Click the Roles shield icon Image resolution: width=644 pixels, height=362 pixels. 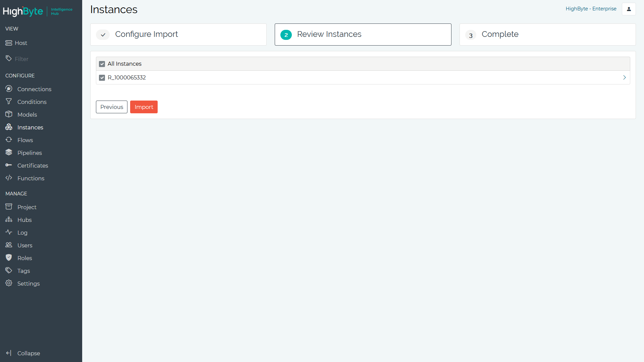pyautogui.click(x=9, y=258)
